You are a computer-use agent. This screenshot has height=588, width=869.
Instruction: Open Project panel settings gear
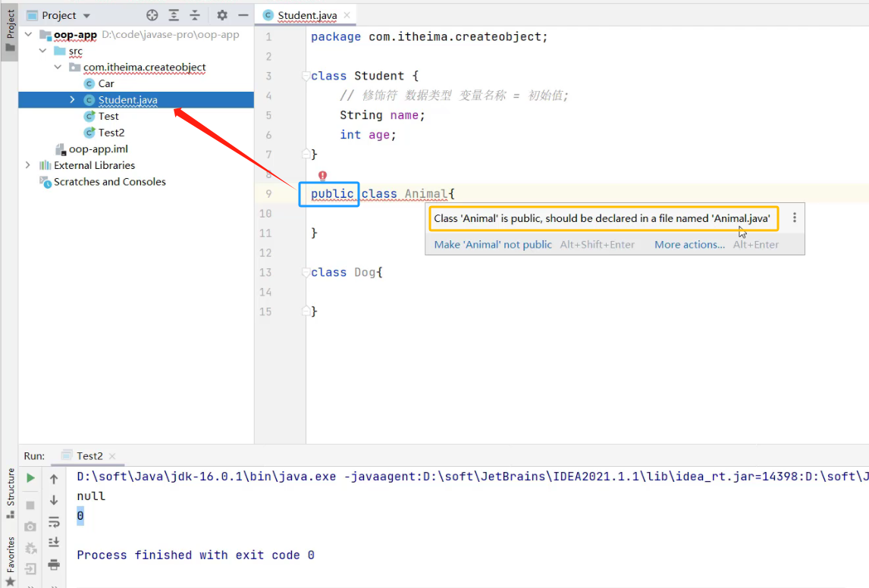222,15
